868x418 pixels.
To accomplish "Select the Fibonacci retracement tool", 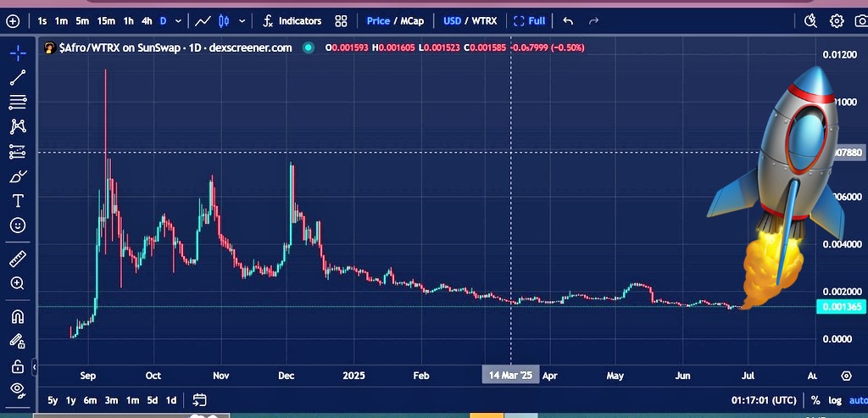I will click(x=18, y=103).
